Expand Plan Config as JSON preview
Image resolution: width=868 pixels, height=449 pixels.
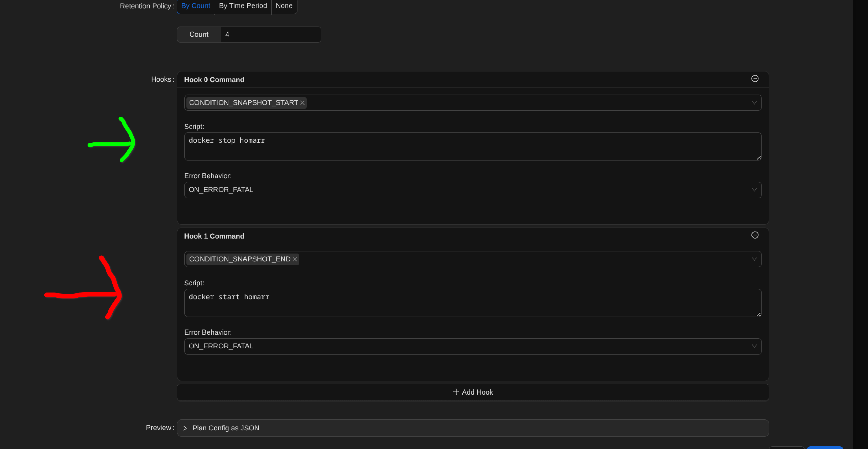point(226,428)
